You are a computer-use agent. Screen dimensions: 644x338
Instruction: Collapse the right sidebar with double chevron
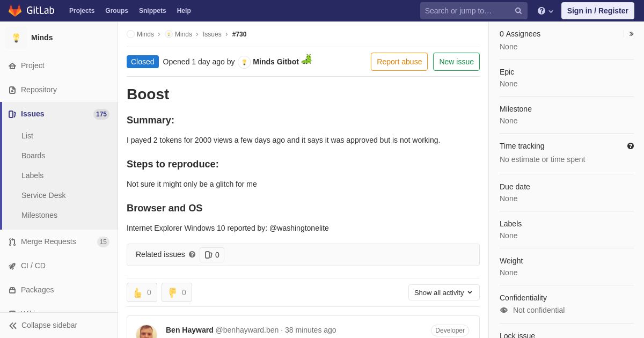(x=631, y=34)
